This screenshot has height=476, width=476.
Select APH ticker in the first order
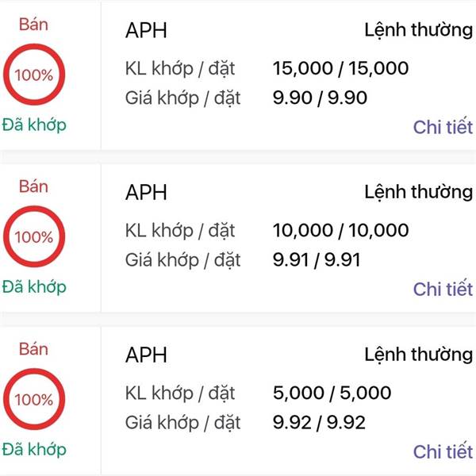(x=146, y=30)
